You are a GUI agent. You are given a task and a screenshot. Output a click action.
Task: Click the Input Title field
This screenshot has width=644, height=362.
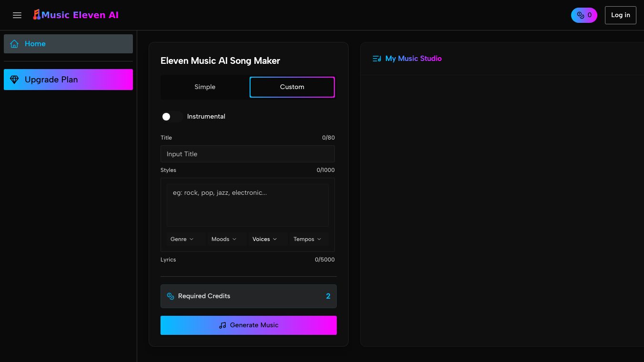(x=248, y=154)
